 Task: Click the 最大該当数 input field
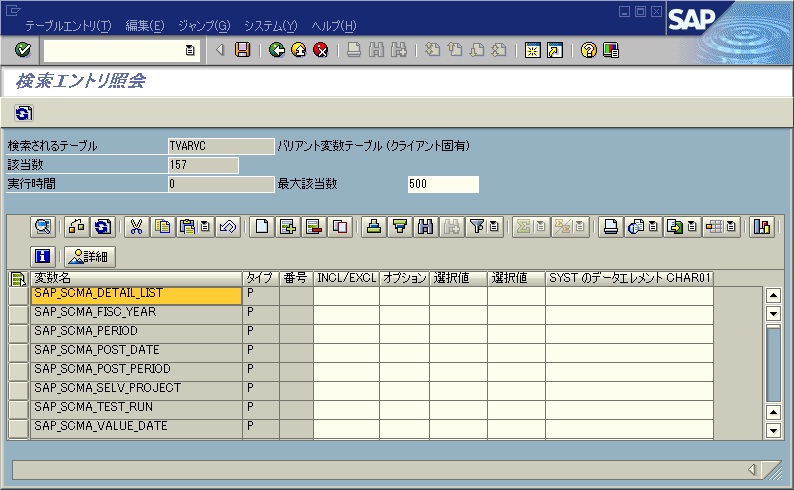point(443,184)
